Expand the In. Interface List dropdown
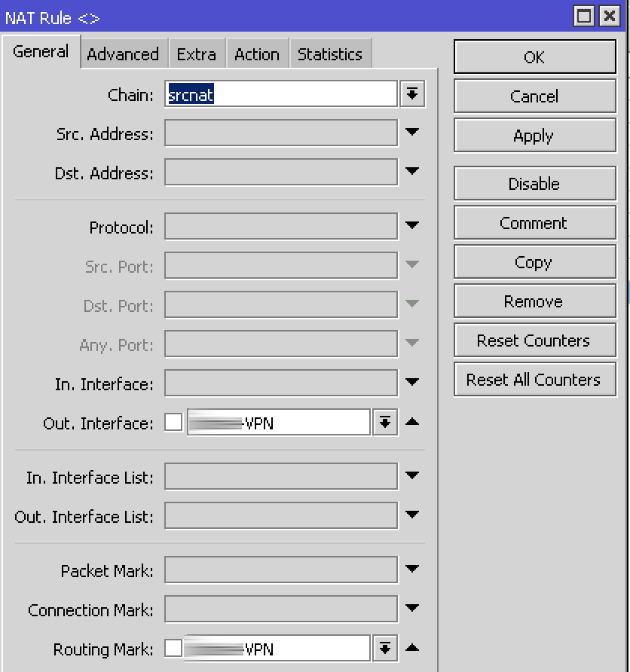 pos(412,476)
